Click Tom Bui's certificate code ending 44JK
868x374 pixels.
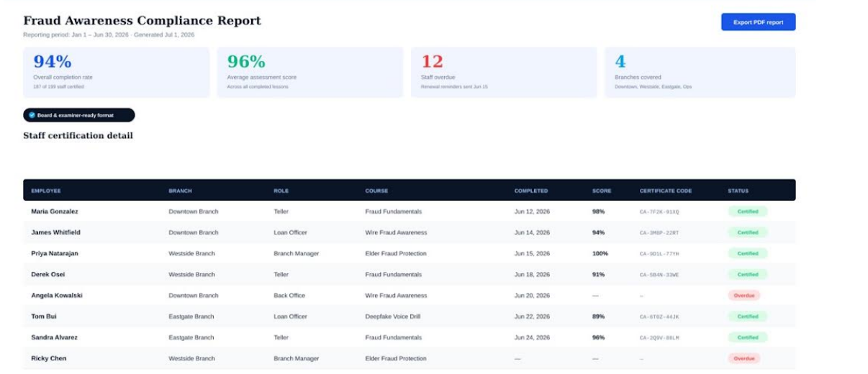pyautogui.click(x=659, y=316)
